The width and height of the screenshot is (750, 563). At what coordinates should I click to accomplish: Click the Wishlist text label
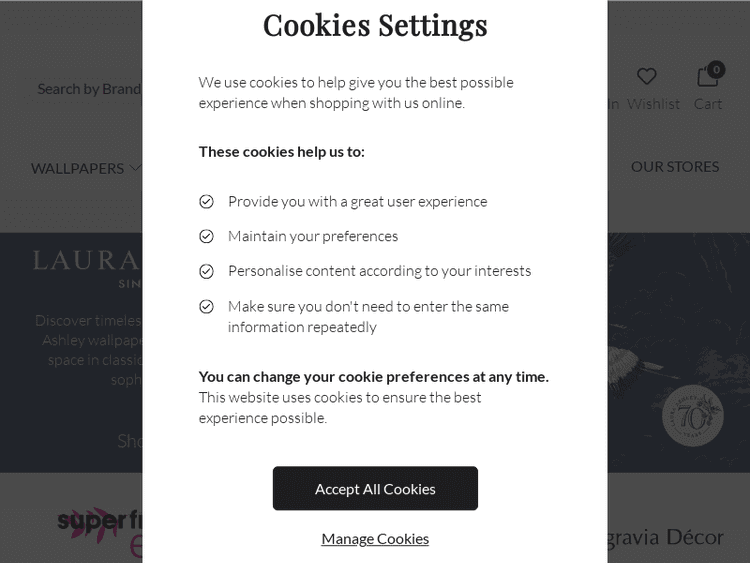(653, 104)
